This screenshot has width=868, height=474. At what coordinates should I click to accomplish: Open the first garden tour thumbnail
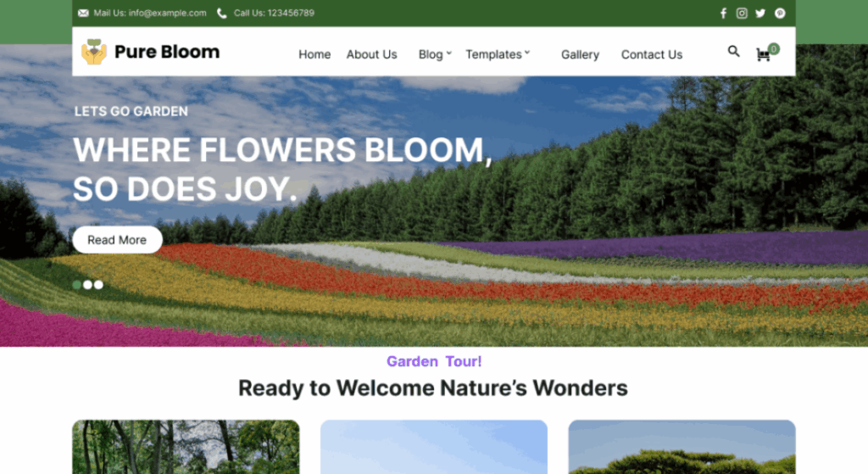[186, 447]
